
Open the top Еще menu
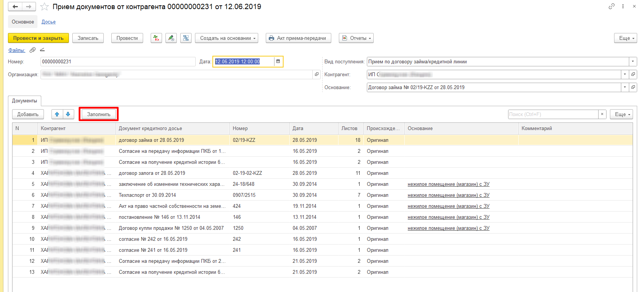[625, 38]
